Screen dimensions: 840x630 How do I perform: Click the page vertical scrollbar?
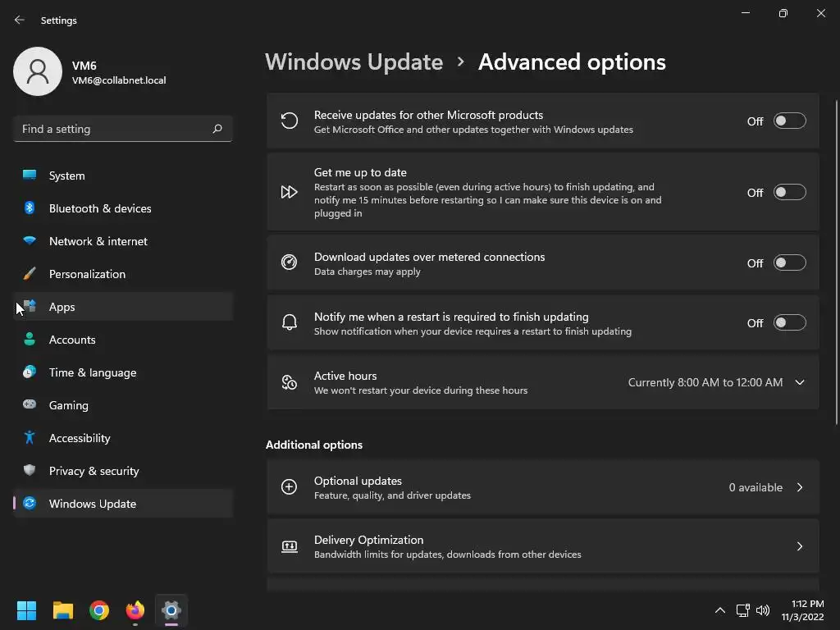tap(836, 262)
